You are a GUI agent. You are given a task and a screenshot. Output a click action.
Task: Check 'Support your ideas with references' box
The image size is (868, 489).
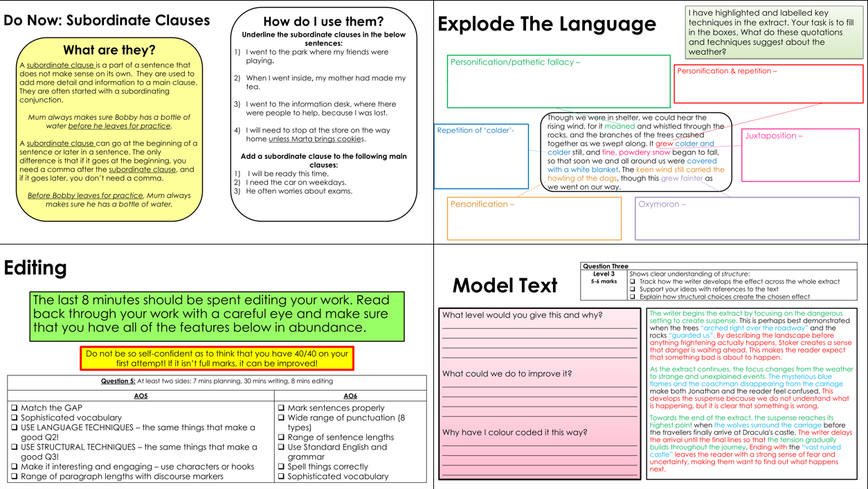[633, 289]
